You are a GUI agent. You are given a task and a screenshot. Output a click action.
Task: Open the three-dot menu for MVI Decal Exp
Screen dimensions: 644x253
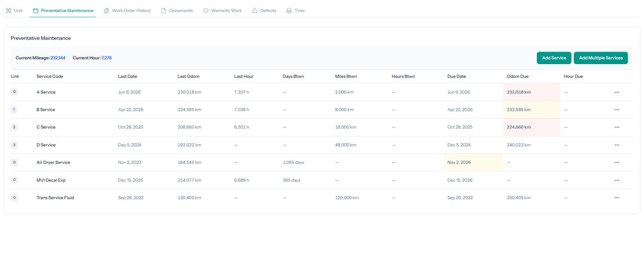coord(617,180)
